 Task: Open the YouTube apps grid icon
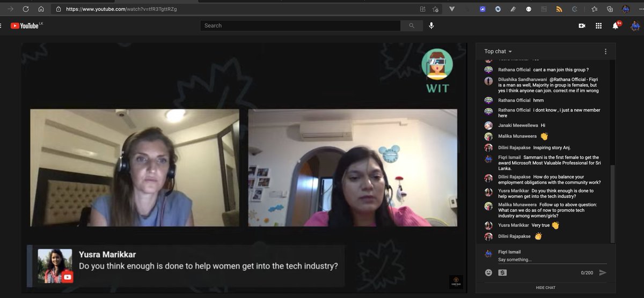coord(598,26)
